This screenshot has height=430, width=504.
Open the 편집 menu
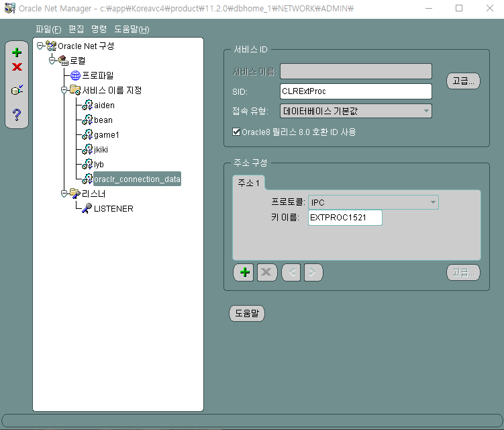tap(77, 30)
